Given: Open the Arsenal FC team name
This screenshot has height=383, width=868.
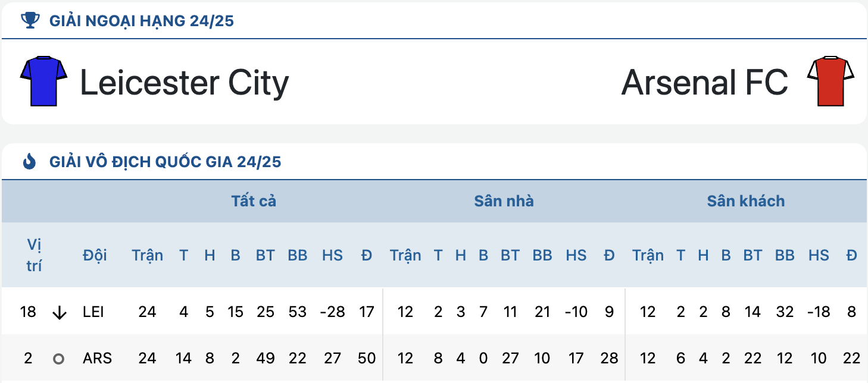Looking at the screenshot, I should coord(705,82).
